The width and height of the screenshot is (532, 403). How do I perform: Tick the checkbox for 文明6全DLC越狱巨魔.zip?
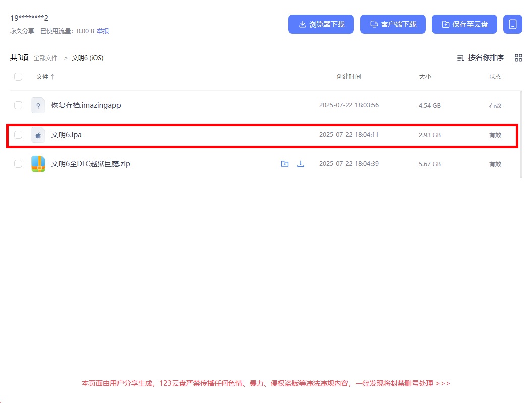click(18, 164)
